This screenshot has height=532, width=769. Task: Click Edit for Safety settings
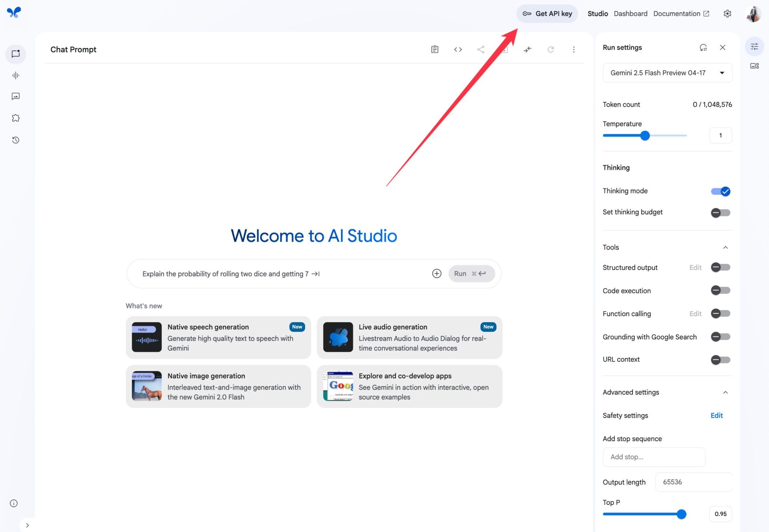(717, 415)
